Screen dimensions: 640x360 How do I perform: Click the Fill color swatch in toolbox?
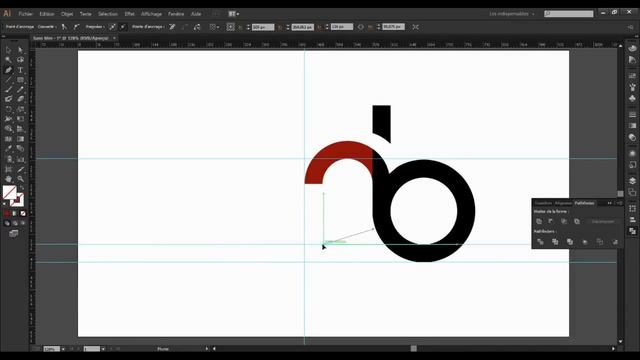[9, 192]
